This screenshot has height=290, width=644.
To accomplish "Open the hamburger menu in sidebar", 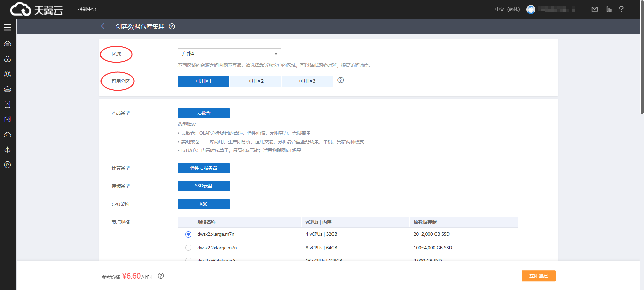I will pyautogui.click(x=7, y=27).
